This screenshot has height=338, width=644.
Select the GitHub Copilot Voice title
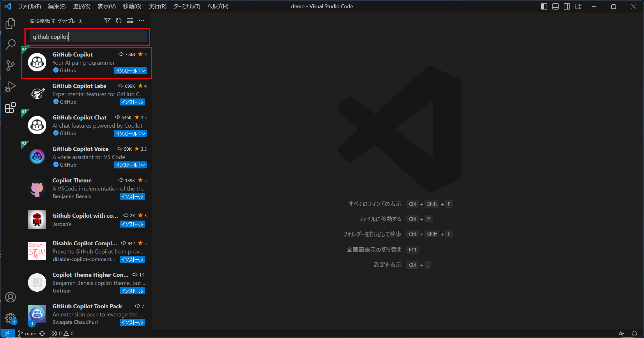tap(80, 149)
